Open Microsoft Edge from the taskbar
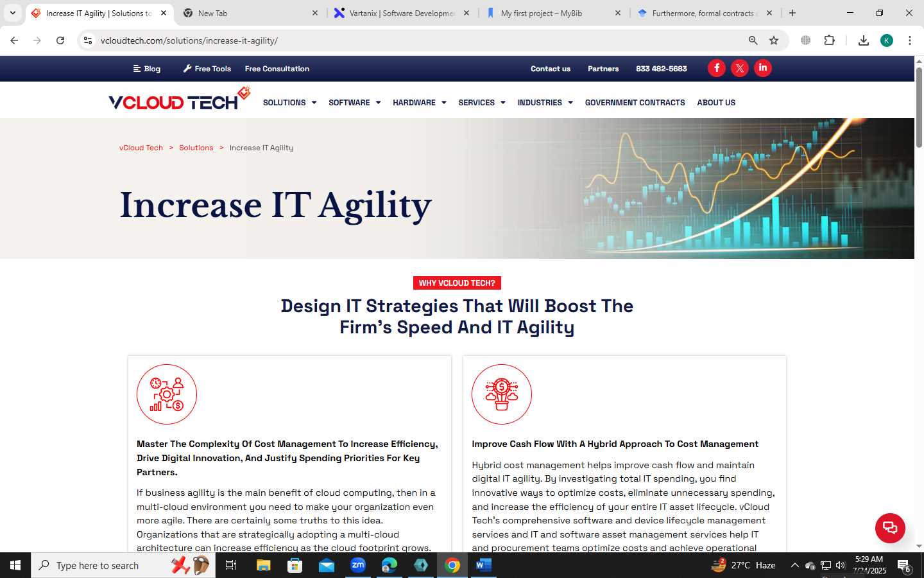The height and width of the screenshot is (578, 924). (x=389, y=565)
